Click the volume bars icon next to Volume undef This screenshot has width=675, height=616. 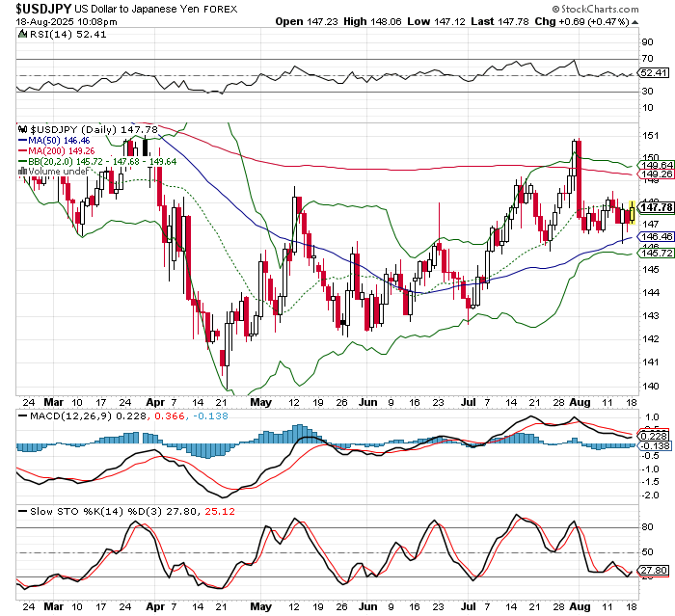(24, 170)
